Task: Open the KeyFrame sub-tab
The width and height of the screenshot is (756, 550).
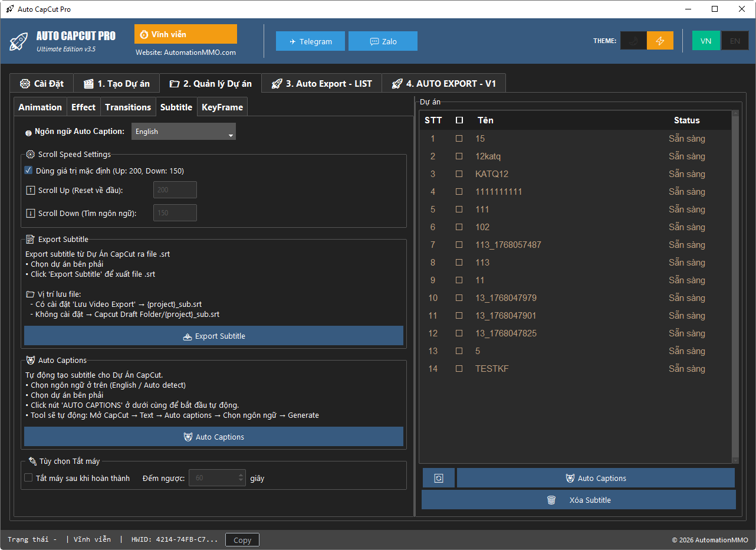Action: 222,107
